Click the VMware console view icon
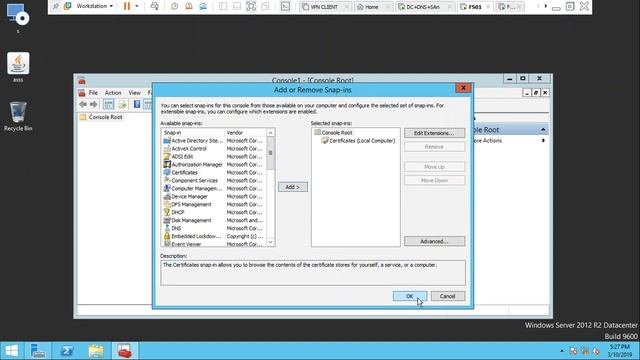This screenshot has height=360, width=640. pos(285,6)
